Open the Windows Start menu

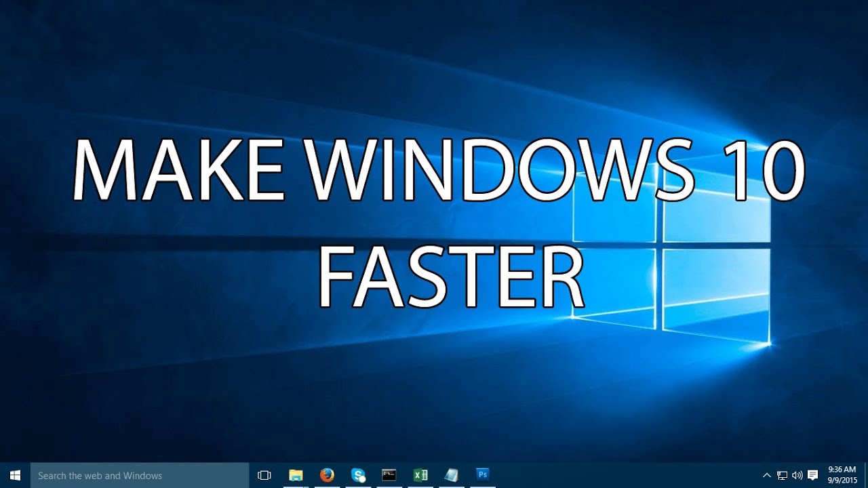pos(15,475)
